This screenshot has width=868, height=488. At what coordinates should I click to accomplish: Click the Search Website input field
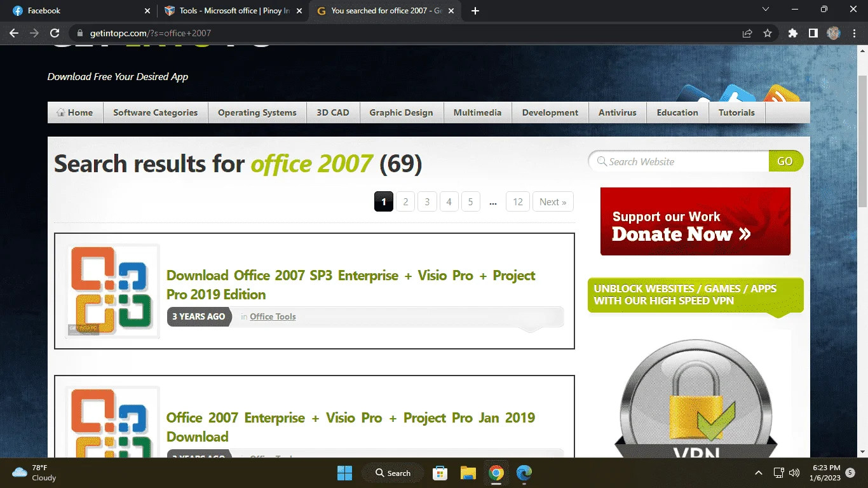[x=679, y=161]
